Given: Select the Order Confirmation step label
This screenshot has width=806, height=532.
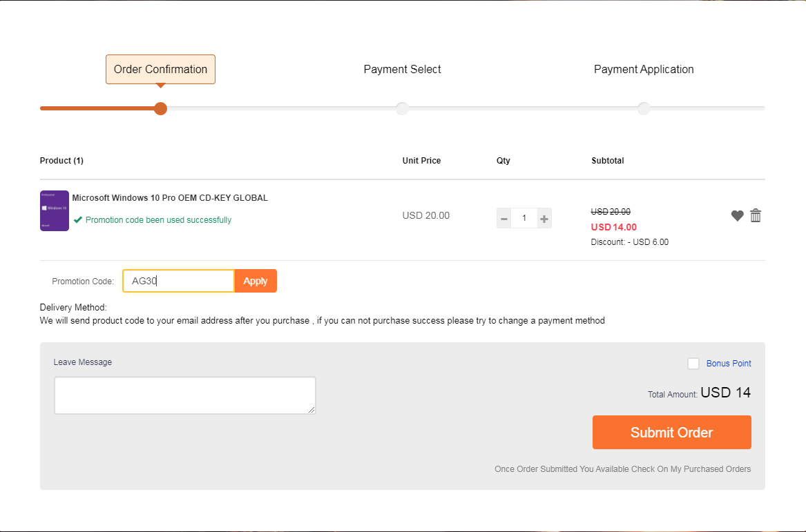Looking at the screenshot, I should [x=160, y=69].
